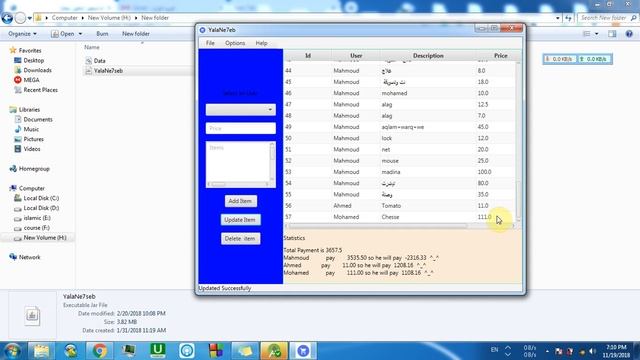This screenshot has height=360, width=640.
Task: Toggle the Explorer preview pane icon
Action: 612,34
